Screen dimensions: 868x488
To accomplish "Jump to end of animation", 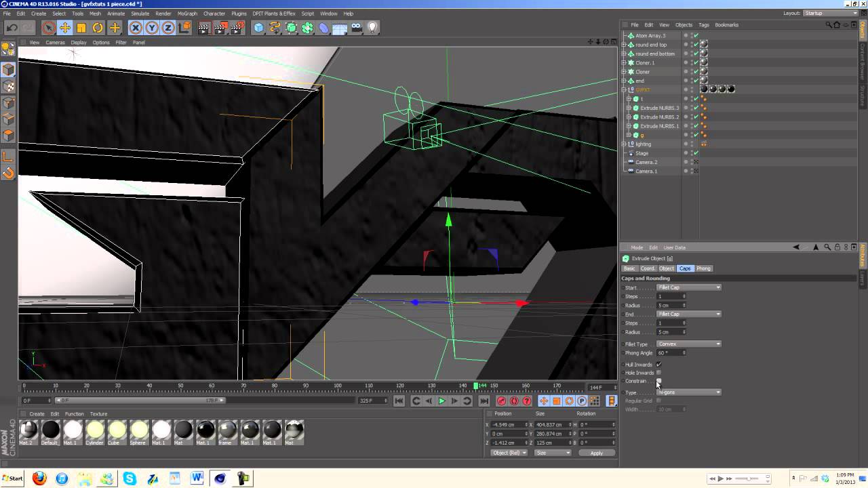I will pos(484,401).
